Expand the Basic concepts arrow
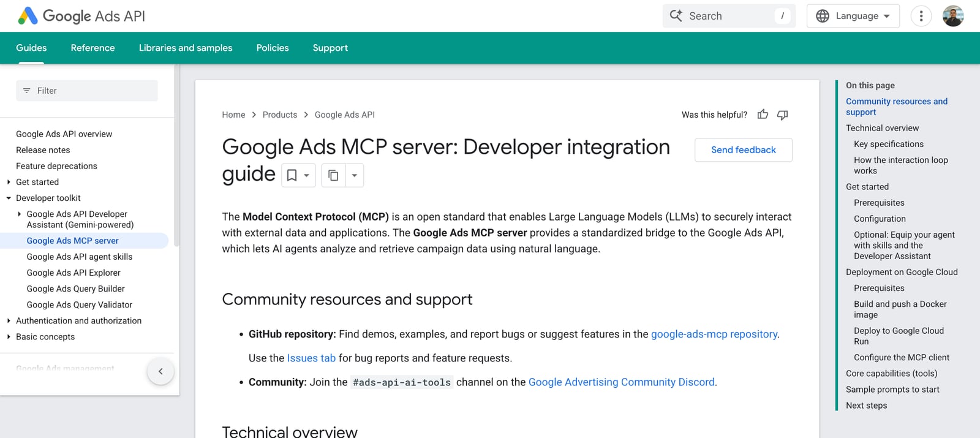This screenshot has width=980, height=438. [x=9, y=336]
